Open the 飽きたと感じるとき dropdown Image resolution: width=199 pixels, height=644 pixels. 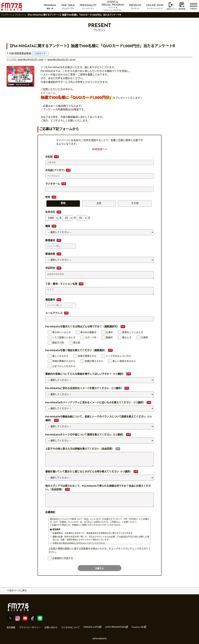tap(99, 478)
